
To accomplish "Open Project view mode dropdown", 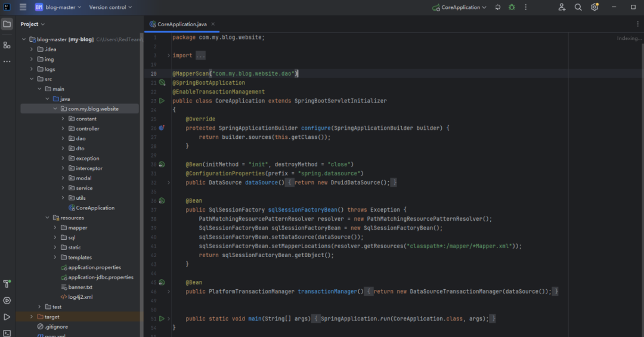I will 32,24.
